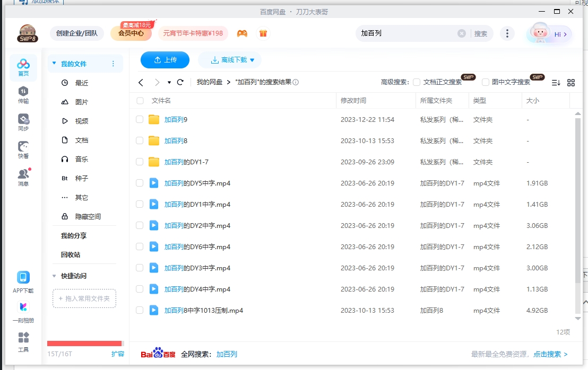Select the 加百列9 folder checkbox
Image resolution: width=588 pixels, height=370 pixels.
[140, 119]
